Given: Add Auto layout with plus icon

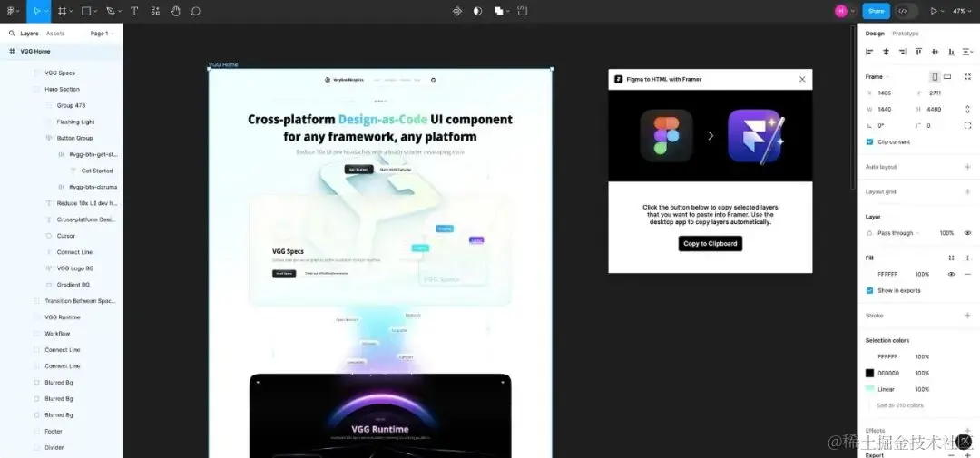Looking at the screenshot, I should (x=967, y=167).
